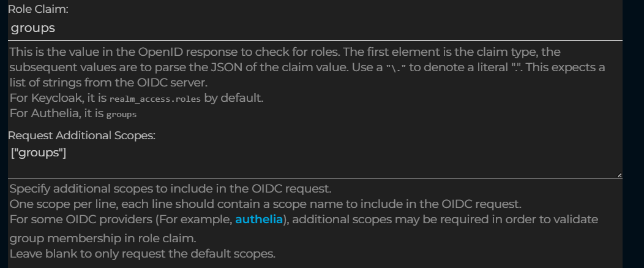Click the Role Claim input field
Screen dimensions: 644x268
coord(315,28)
